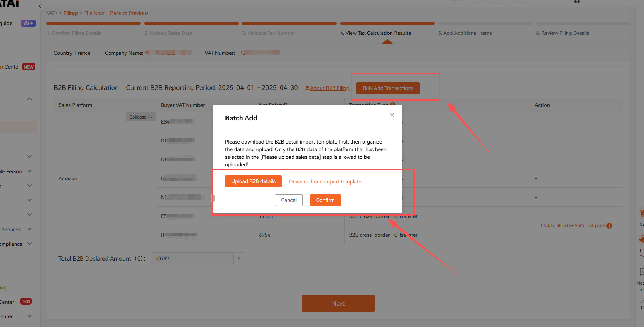Open the Filings breadcrumb link
Image resolution: width=644 pixels, height=327 pixels.
click(71, 13)
